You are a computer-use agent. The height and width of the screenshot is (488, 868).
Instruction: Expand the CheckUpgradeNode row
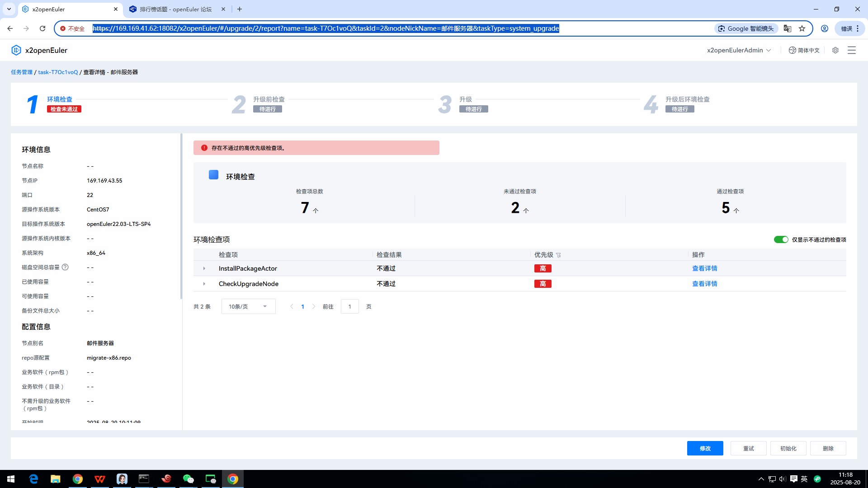[x=204, y=284]
